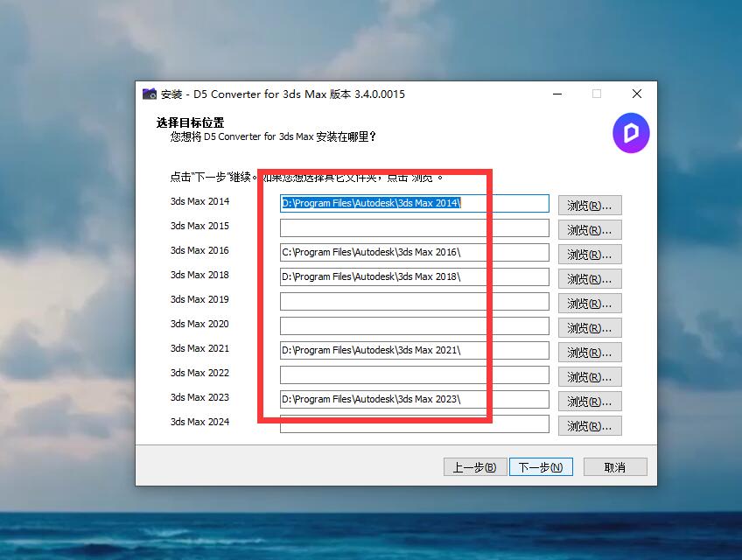This screenshot has width=742, height=560.
Task: Continue with the 下一步(N) button
Action: [x=541, y=467]
